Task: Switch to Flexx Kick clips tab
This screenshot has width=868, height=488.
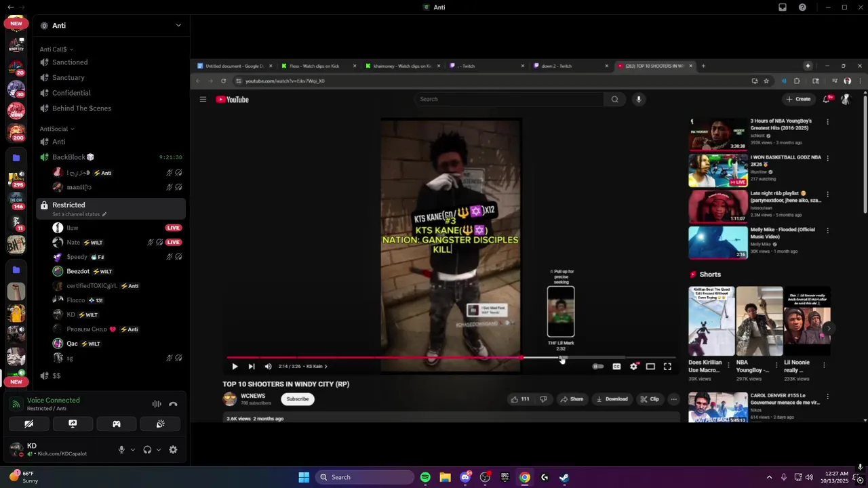Action: 319,66
